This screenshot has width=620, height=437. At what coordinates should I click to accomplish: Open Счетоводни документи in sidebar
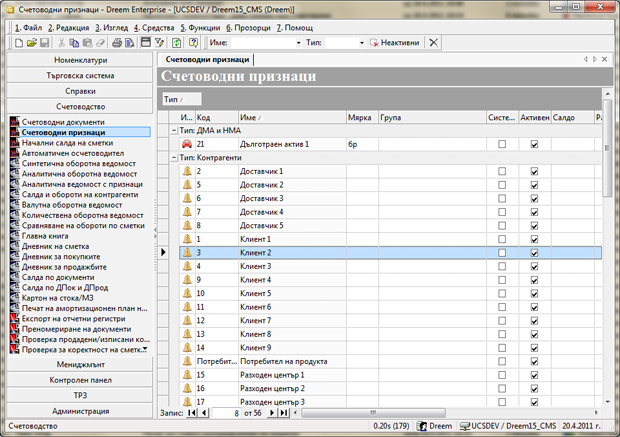[63, 122]
